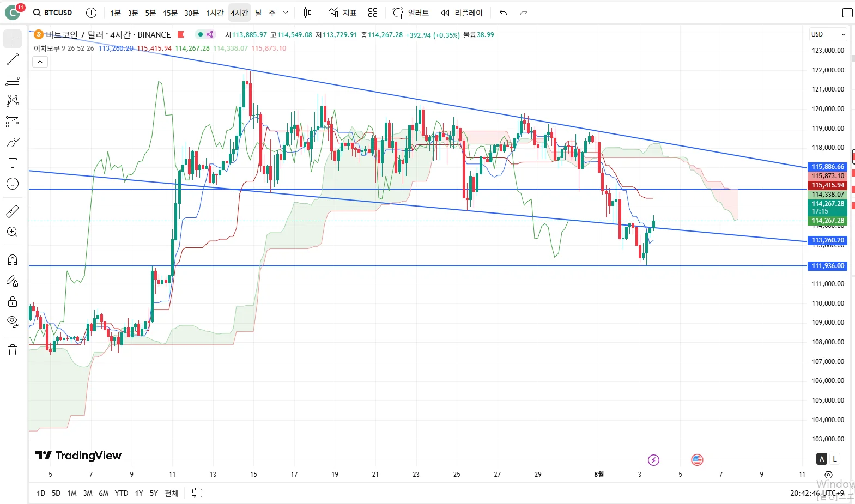This screenshot has width=855, height=504.
Task: Hide all drawings with eye icon
Action: [13, 321]
